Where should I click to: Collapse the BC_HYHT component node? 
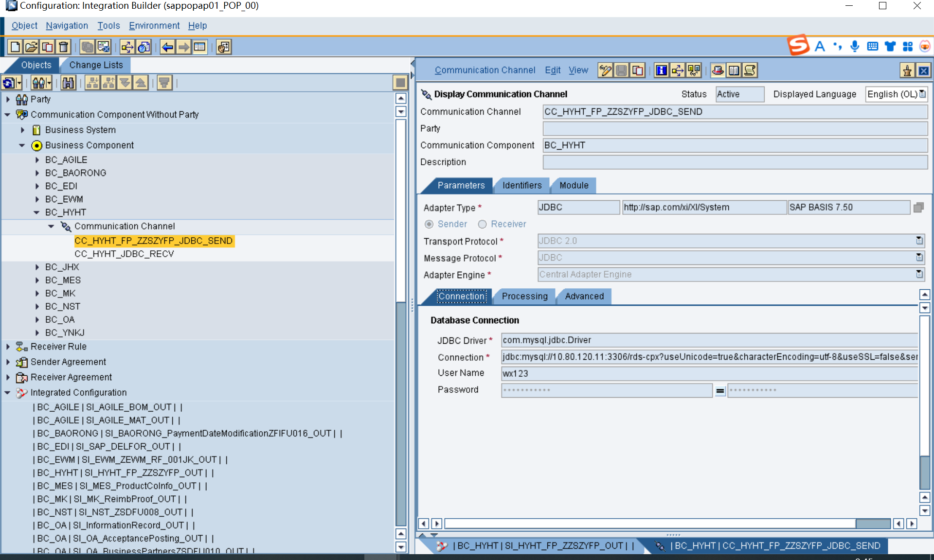37,212
